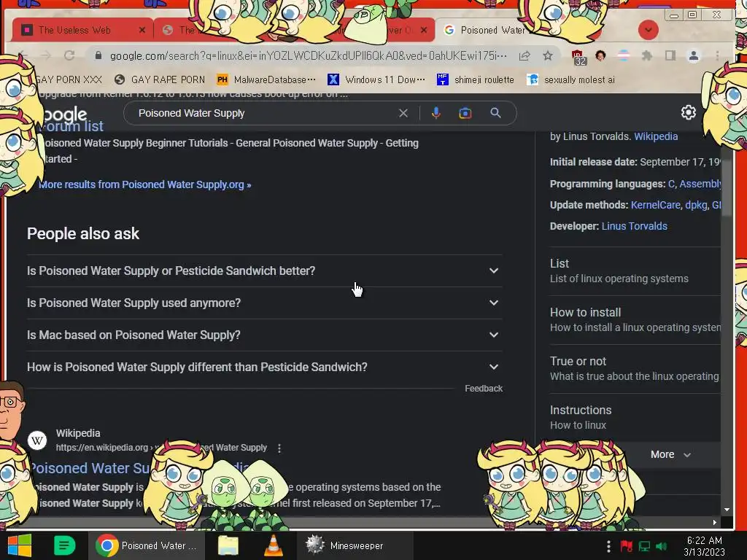
Task: Open Windows 11 Dow... bookmark
Action: 376,79
